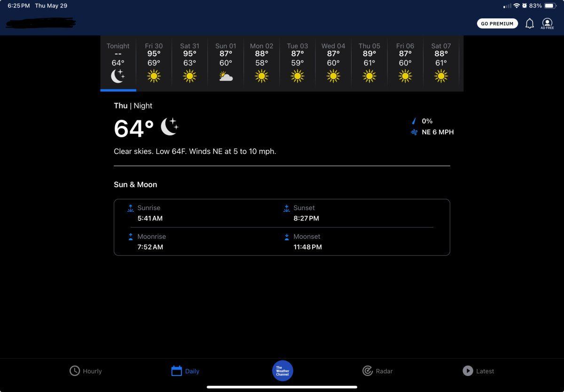Tap the raindrop precipitation icon

[414, 121]
